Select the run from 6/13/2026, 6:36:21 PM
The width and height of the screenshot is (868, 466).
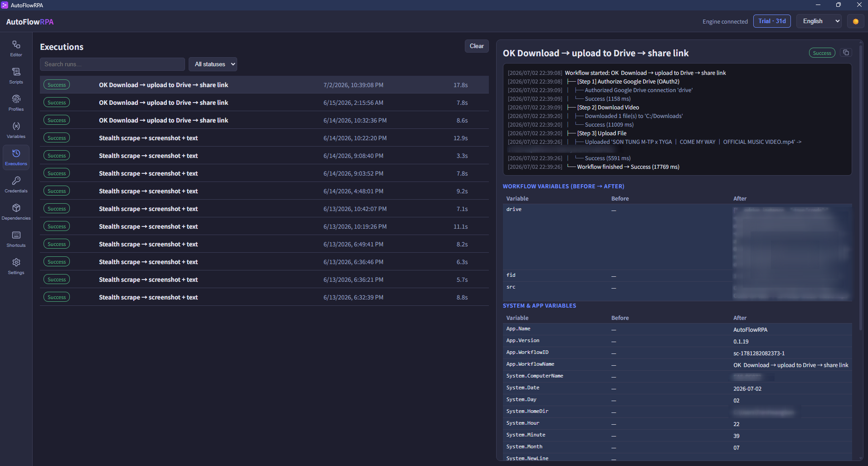pos(264,280)
